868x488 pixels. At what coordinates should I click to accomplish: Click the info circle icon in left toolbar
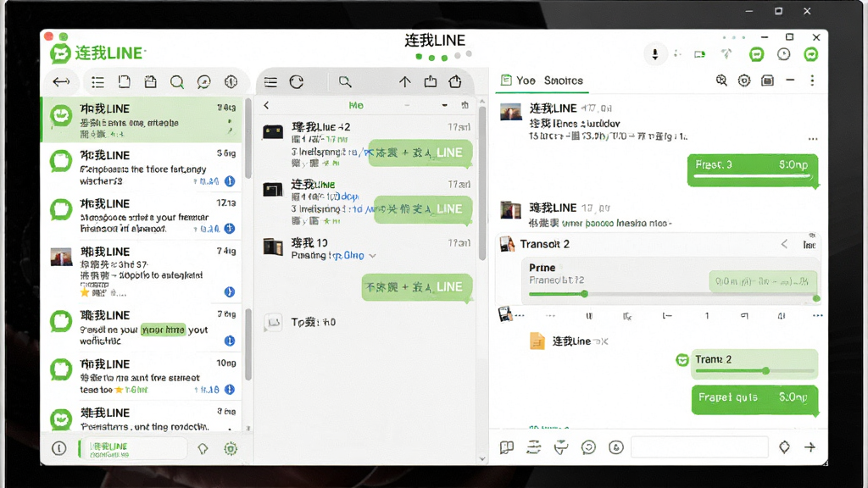pyautogui.click(x=231, y=82)
